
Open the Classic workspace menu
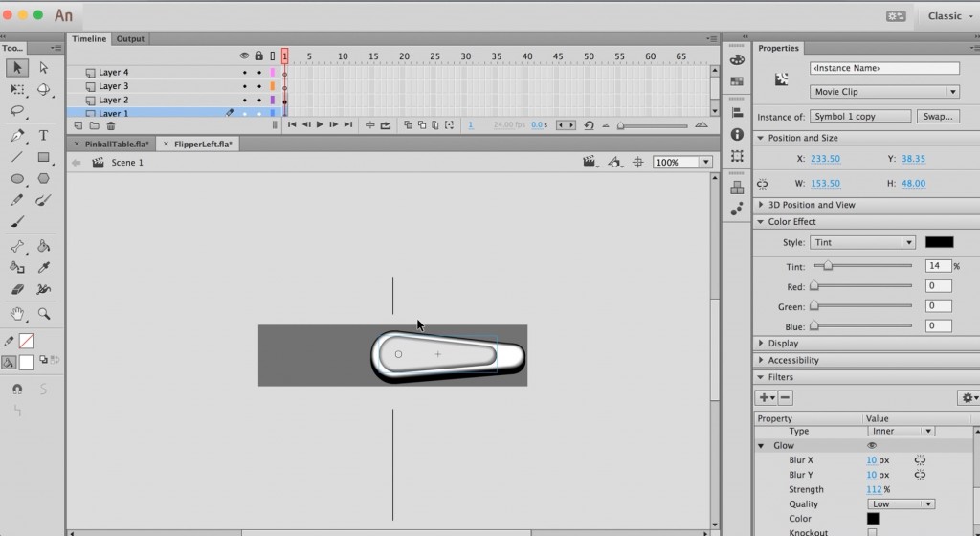coord(949,16)
